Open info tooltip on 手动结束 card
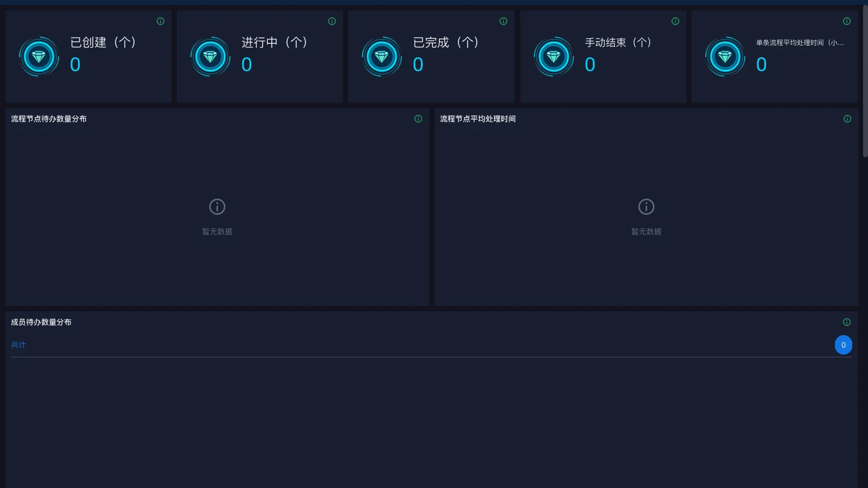The width and height of the screenshot is (868, 488). [674, 21]
